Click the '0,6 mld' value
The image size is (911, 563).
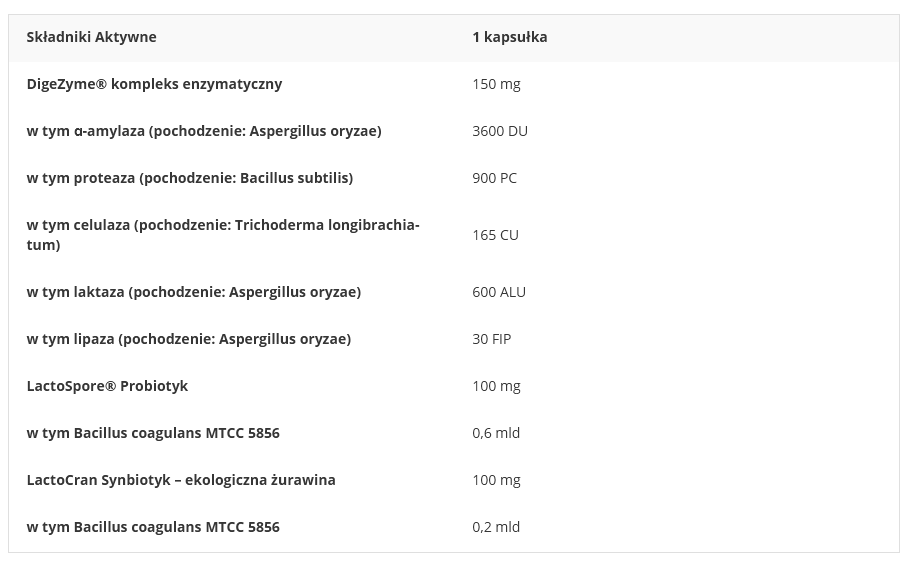point(496,433)
